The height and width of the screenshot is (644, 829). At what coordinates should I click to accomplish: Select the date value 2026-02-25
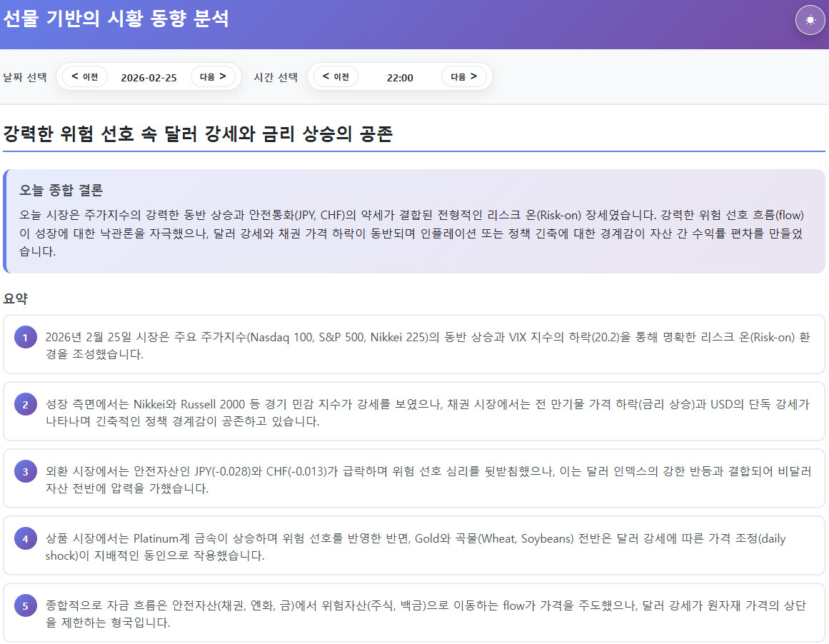tap(149, 78)
